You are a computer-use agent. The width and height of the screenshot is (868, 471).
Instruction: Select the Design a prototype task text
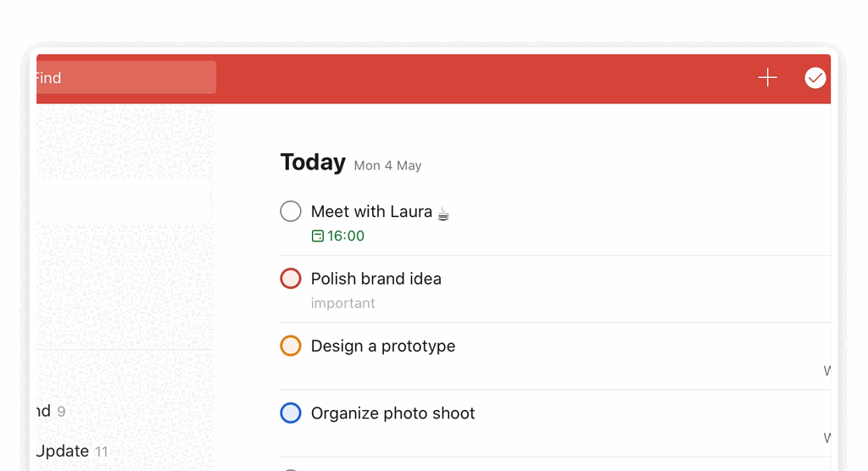[383, 346]
